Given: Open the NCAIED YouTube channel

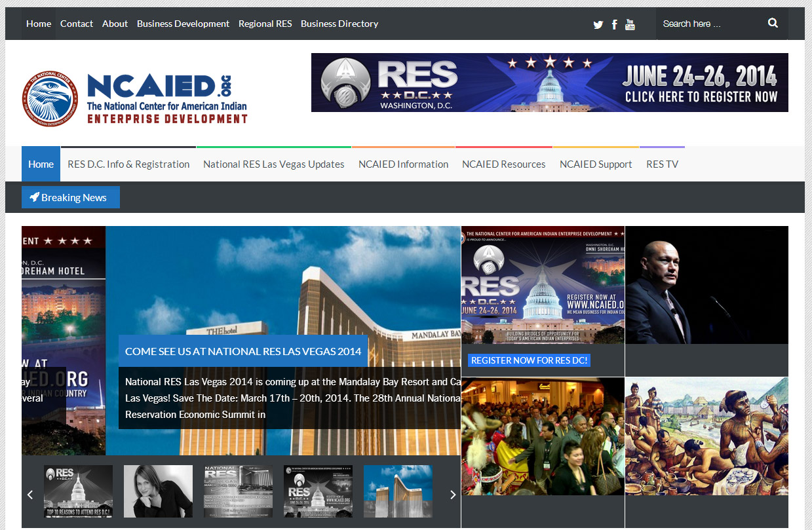Looking at the screenshot, I should pos(630,24).
